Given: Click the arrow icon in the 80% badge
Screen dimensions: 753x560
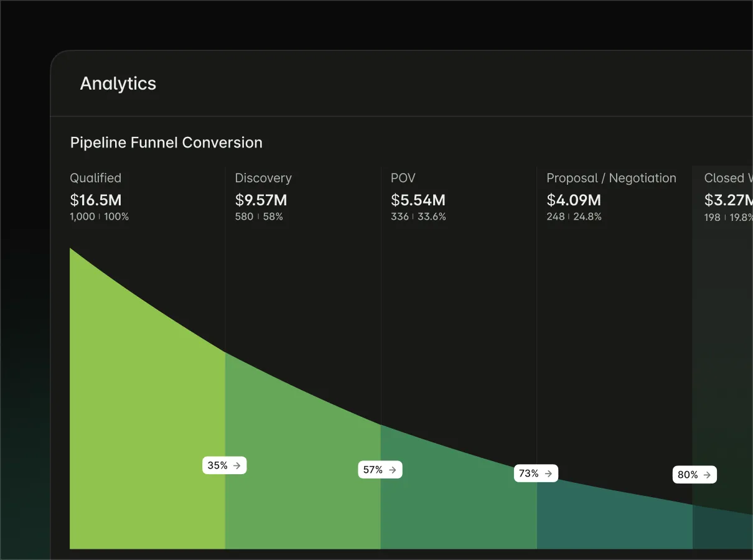Looking at the screenshot, I should click(707, 475).
